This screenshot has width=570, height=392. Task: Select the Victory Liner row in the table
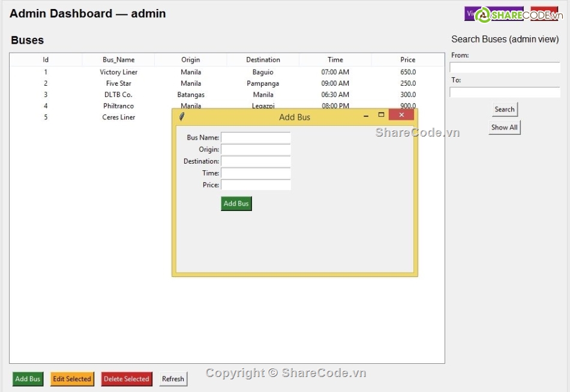(118, 72)
